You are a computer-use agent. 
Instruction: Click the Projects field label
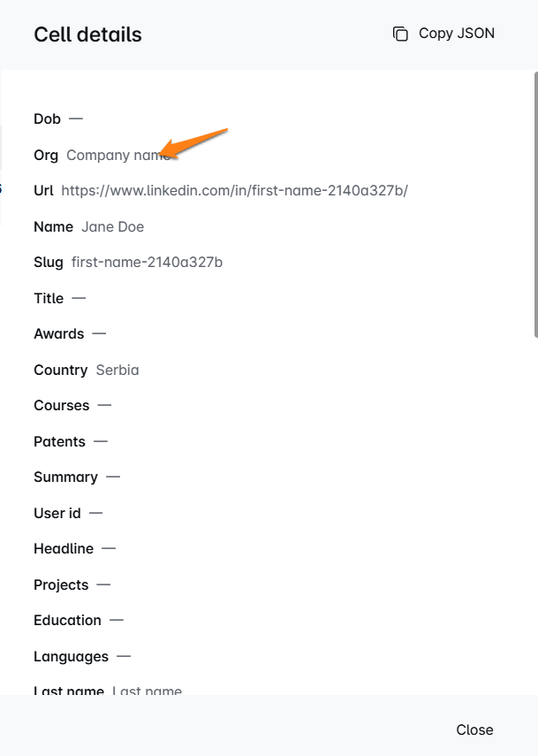coord(61,584)
